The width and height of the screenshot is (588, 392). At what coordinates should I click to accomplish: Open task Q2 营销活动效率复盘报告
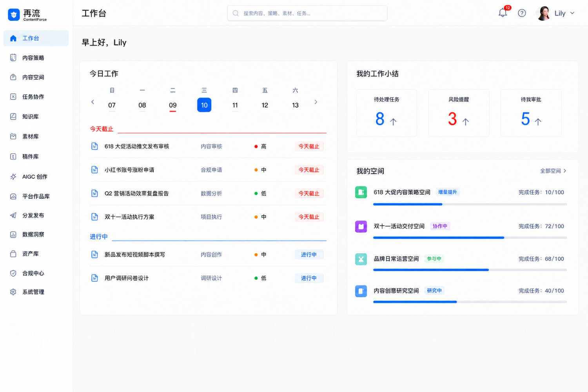[x=136, y=193]
